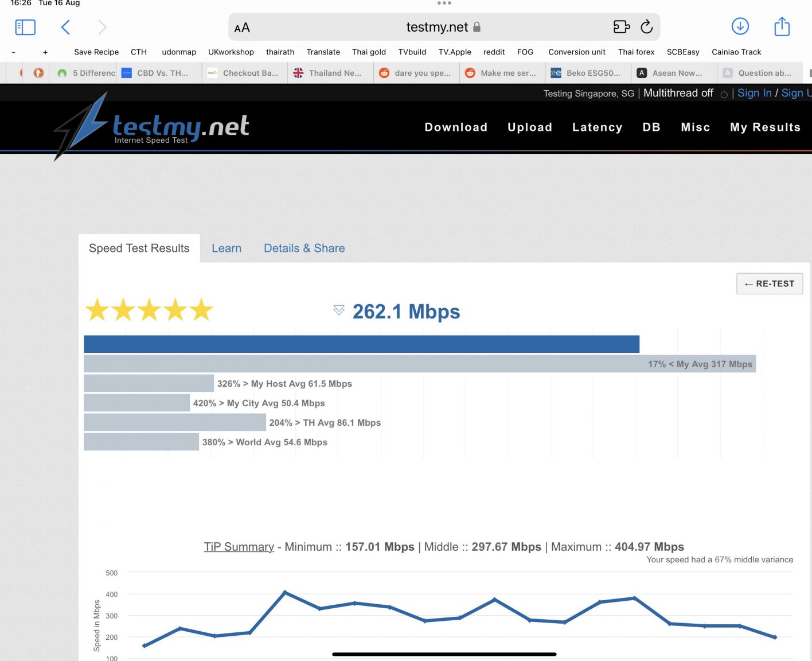The height and width of the screenshot is (661, 812).
Task: Show the Safari sidebar
Action: (x=25, y=27)
